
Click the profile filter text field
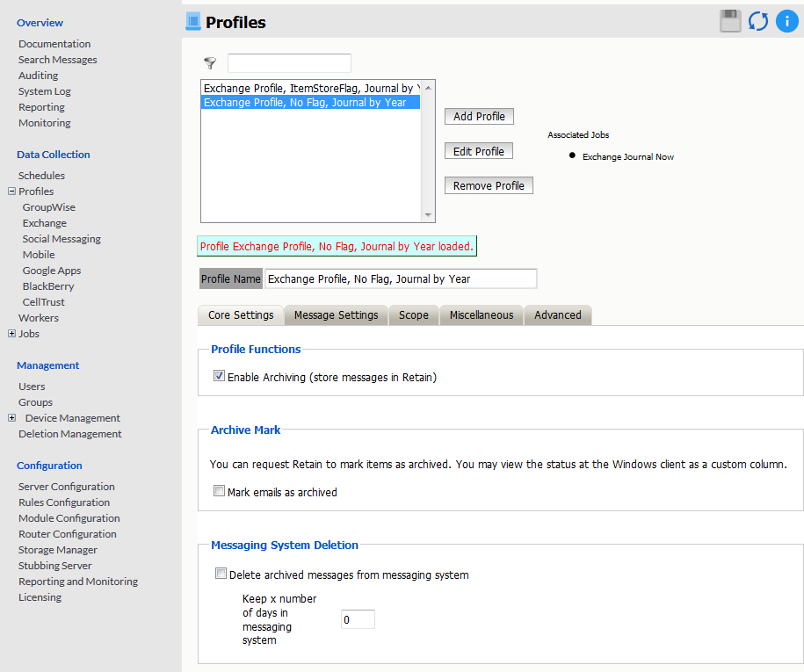pyautogui.click(x=289, y=63)
